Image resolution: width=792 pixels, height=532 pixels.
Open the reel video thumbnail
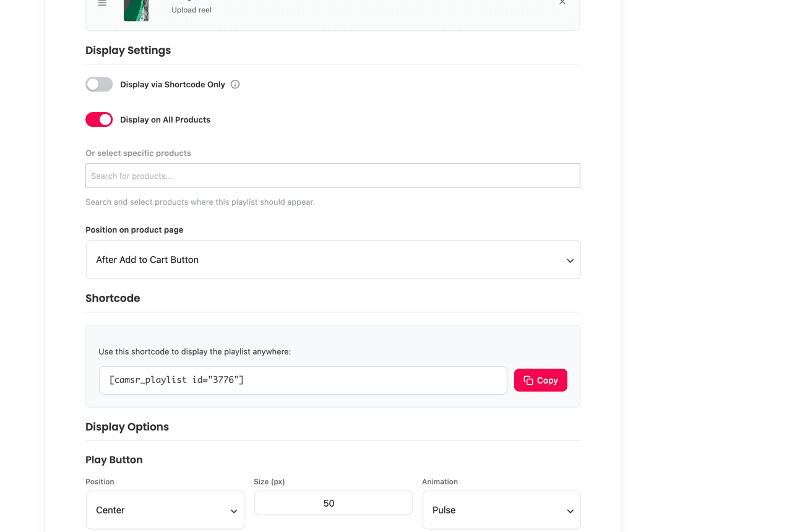(136, 11)
